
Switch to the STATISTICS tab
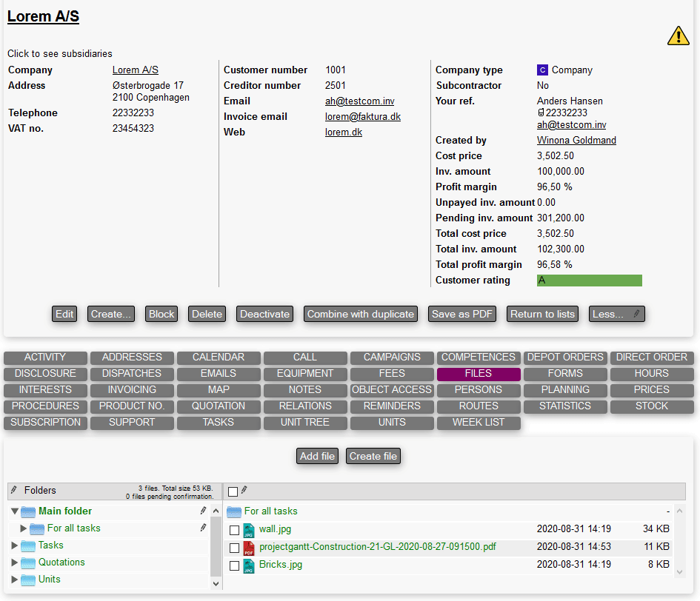tap(565, 406)
